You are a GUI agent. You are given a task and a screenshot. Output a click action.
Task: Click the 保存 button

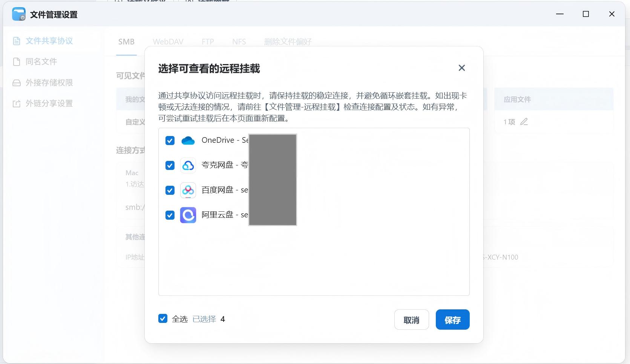452,320
